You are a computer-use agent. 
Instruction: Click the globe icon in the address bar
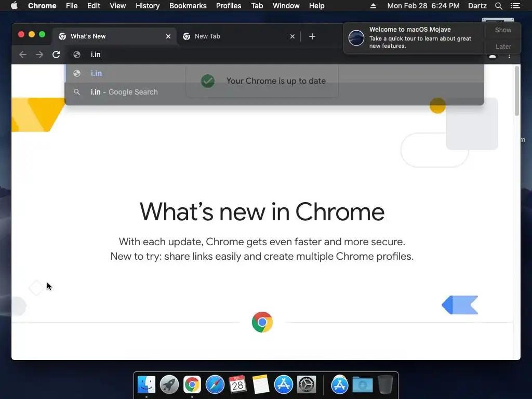click(77, 55)
